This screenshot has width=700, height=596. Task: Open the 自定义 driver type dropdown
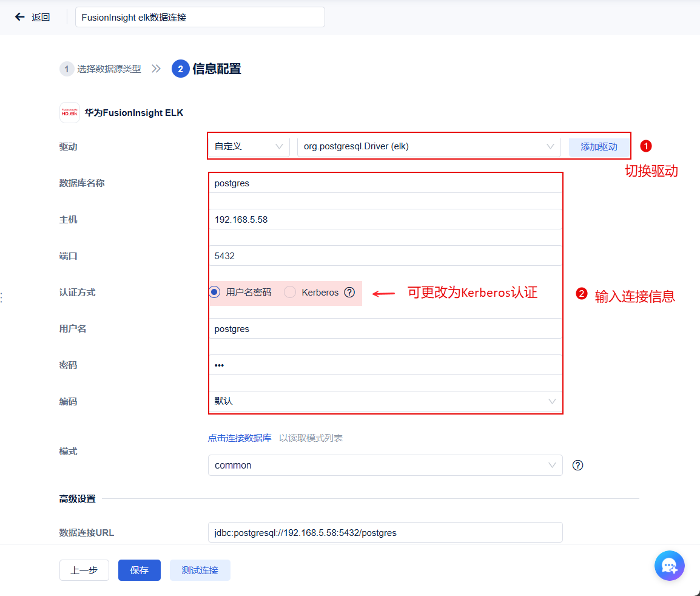[x=249, y=146]
